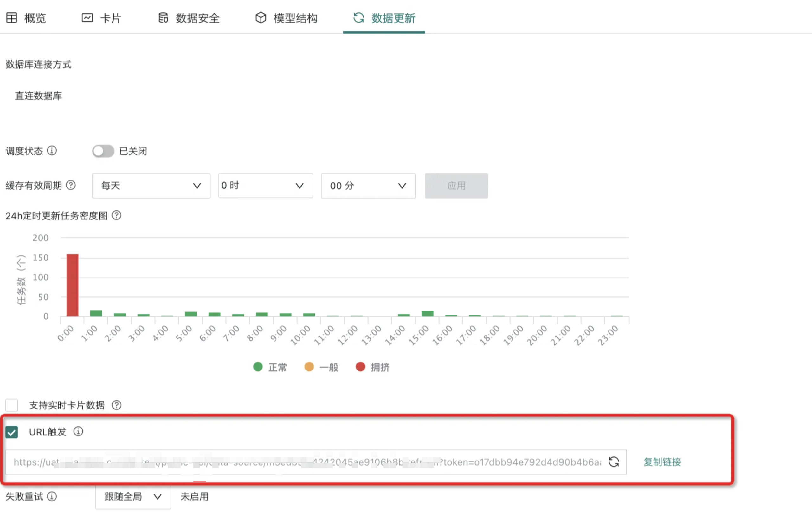The width and height of the screenshot is (812, 517).
Task: Uncheck the URL触发 checkbox
Action: [x=12, y=432]
